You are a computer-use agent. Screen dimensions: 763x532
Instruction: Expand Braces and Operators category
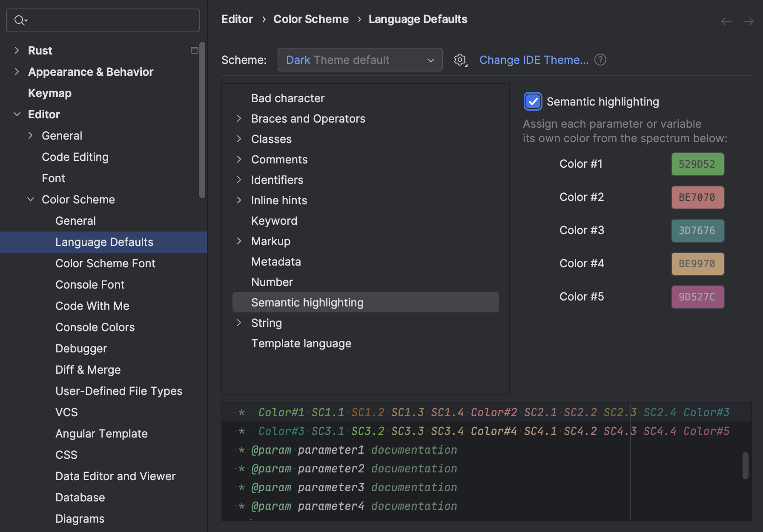point(239,118)
